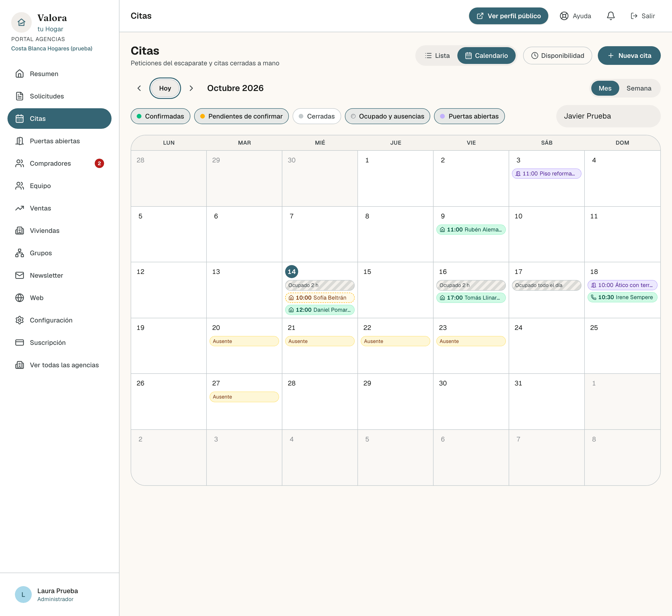672x616 pixels.
Task: Switch to Semana view
Action: pos(639,88)
